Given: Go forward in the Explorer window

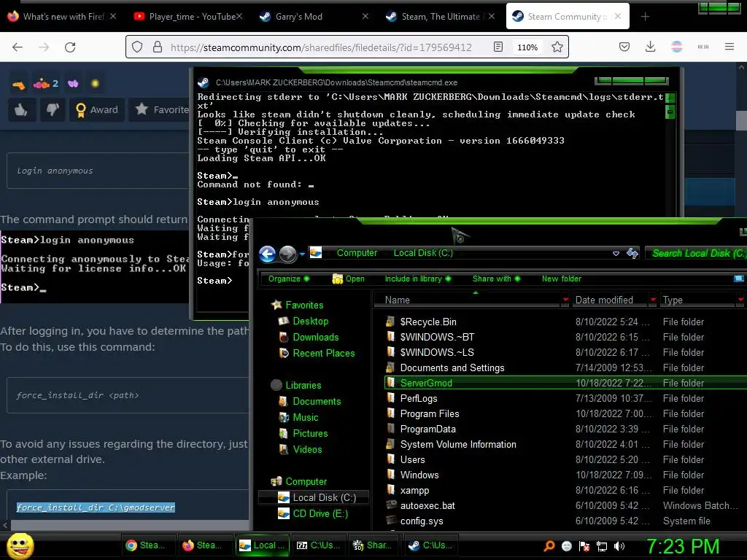Looking at the screenshot, I should coord(287,254).
